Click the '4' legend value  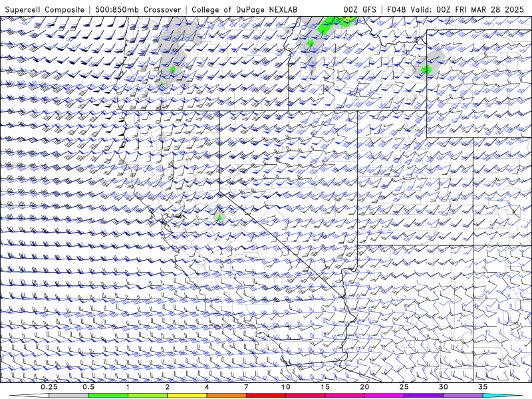[207, 387]
